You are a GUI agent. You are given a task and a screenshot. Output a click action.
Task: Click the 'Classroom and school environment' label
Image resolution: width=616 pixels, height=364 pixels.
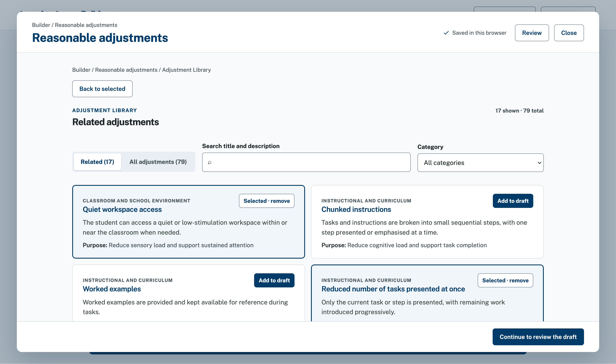pyautogui.click(x=136, y=201)
